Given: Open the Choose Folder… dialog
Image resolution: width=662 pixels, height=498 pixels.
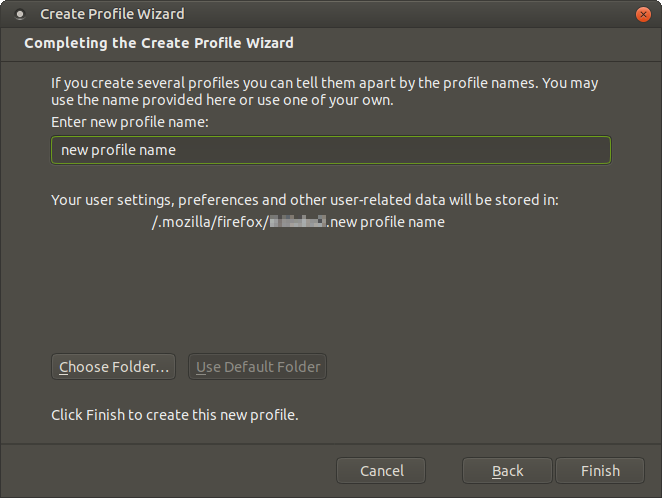Looking at the screenshot, I should coord(114,367).
